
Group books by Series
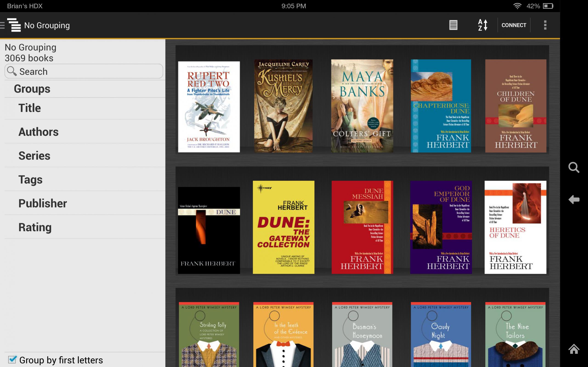(x=34, y=156)
